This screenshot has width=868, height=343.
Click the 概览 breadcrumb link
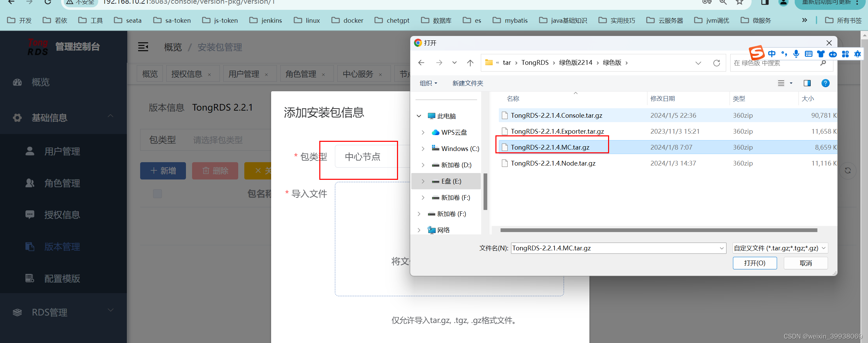tap(173, 47)
